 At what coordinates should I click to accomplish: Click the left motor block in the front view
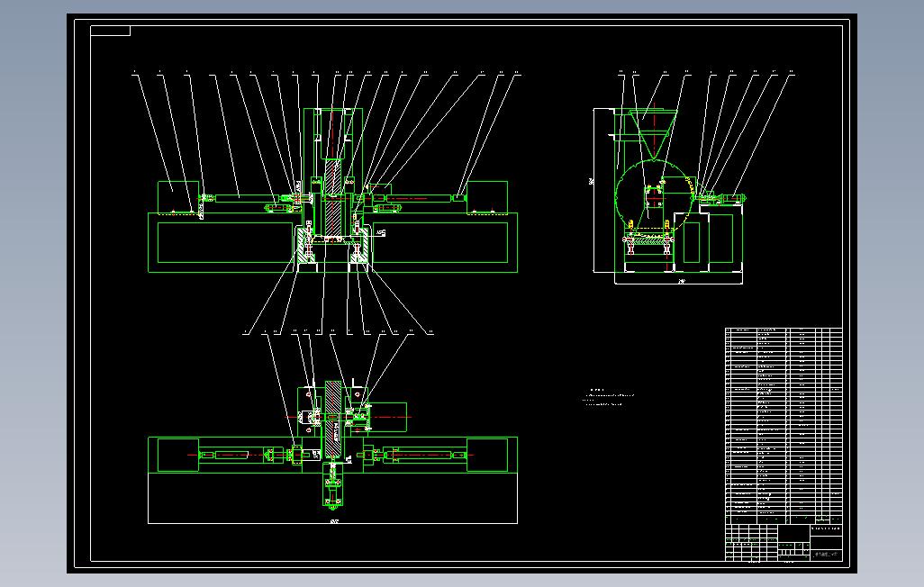click(x=178, y=197)
